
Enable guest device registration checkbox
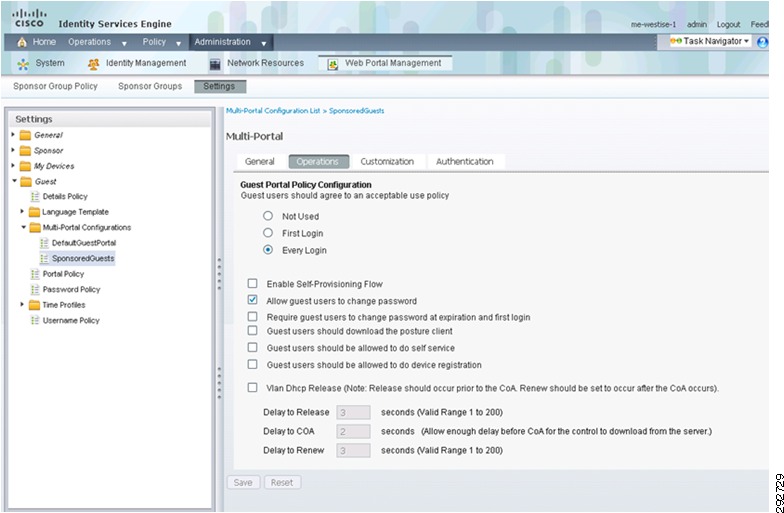pyautogui.click(x=252, y=364)
